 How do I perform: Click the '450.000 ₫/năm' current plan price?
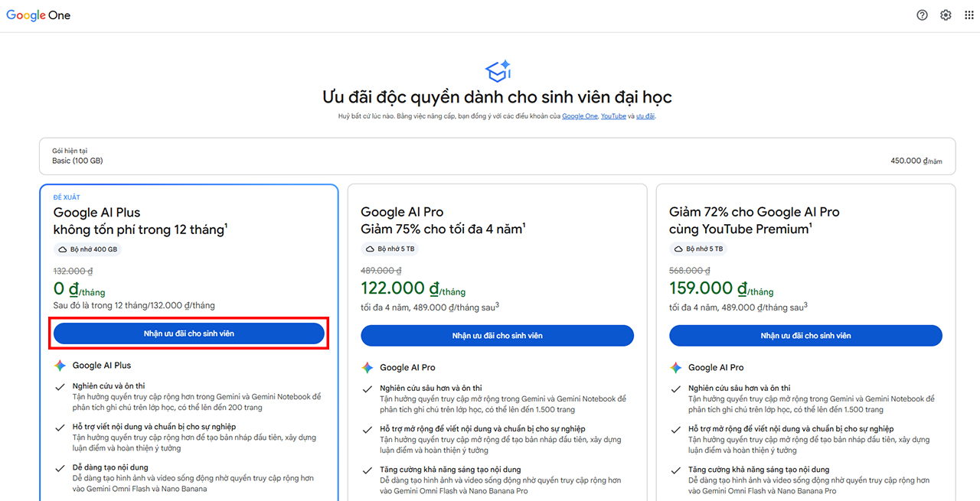point(916,161)
